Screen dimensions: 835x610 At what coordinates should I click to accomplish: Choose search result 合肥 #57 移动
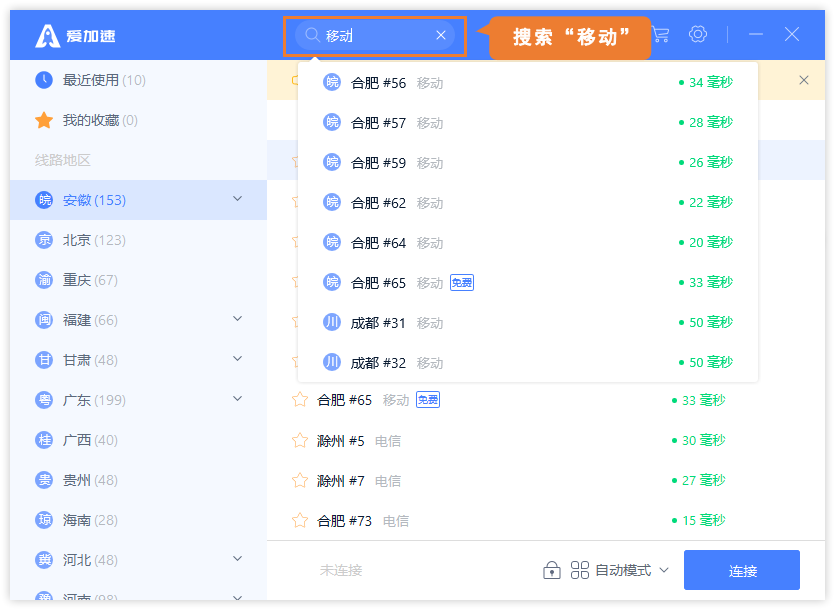(x=528, y=123)
